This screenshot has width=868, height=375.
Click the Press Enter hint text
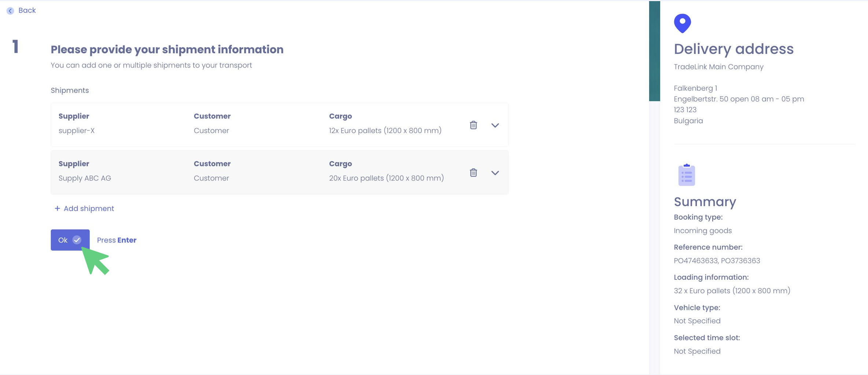[117, 240]
